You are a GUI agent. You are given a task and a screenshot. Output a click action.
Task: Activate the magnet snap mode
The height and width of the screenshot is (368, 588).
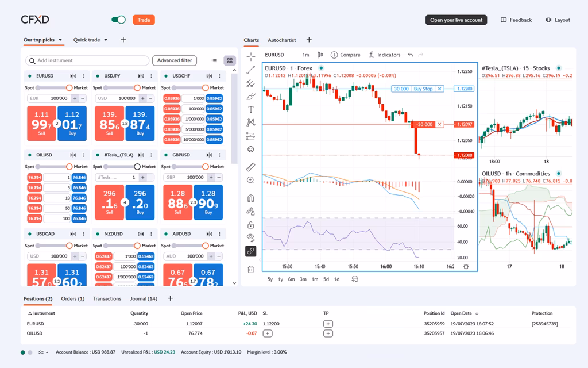click(250, 198)
